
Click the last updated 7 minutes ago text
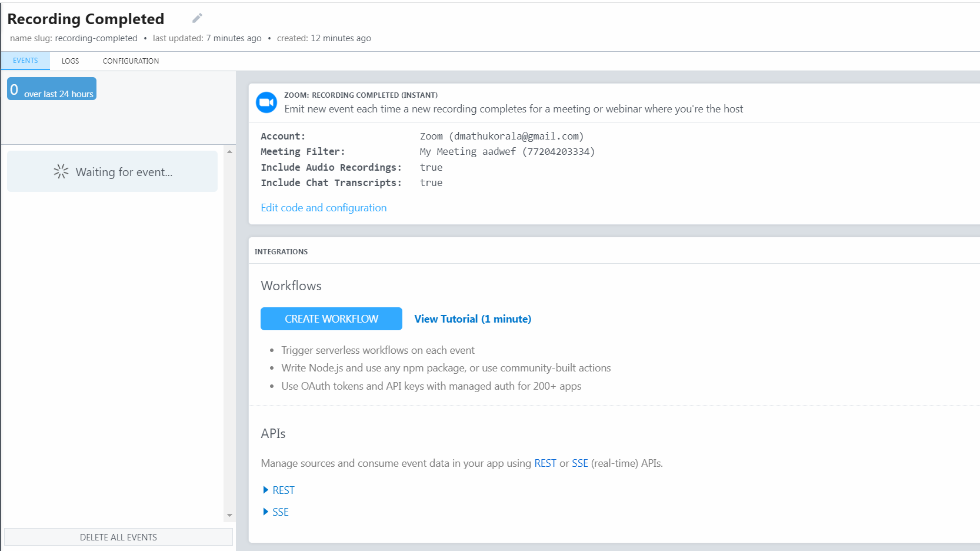coord(207,38)
